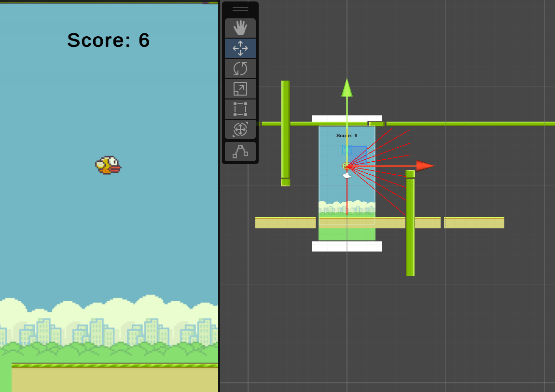Click the green Y-axis gizmo arrow
Screen dimensions: 555x392
[x=347, y=88]
